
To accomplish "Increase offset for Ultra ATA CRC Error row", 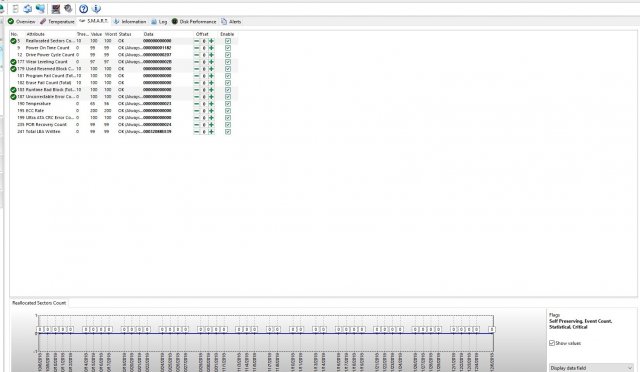I will [211, 118].
